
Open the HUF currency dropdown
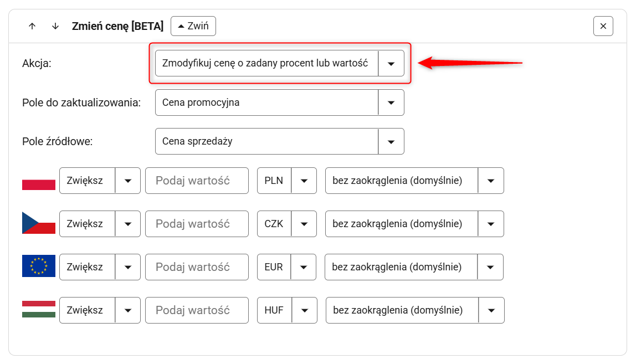coord(288,310)
